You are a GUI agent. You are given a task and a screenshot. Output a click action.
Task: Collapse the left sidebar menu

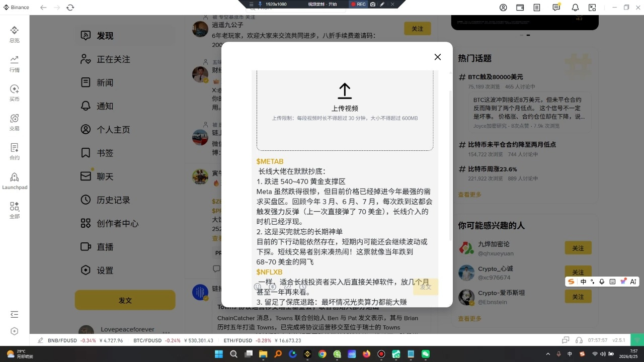point(15,315)
